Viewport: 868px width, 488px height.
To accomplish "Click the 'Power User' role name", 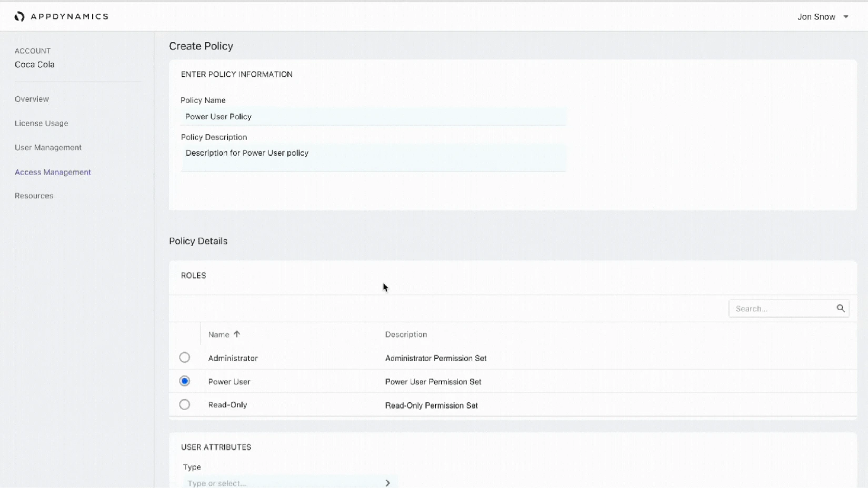I will click(x=229, y=382).
